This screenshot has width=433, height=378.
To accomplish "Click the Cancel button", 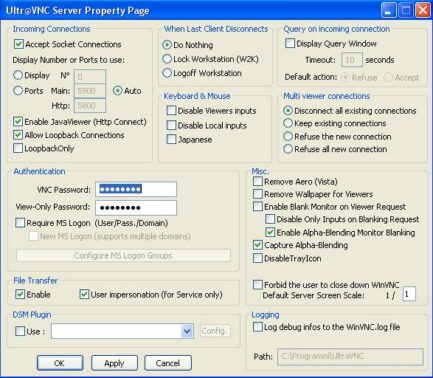I will 168,363.
